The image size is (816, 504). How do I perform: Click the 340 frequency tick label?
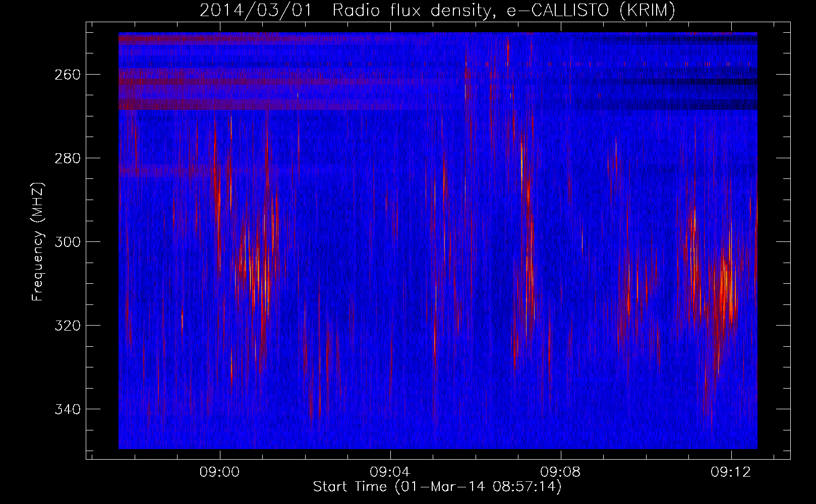(67, 409)
